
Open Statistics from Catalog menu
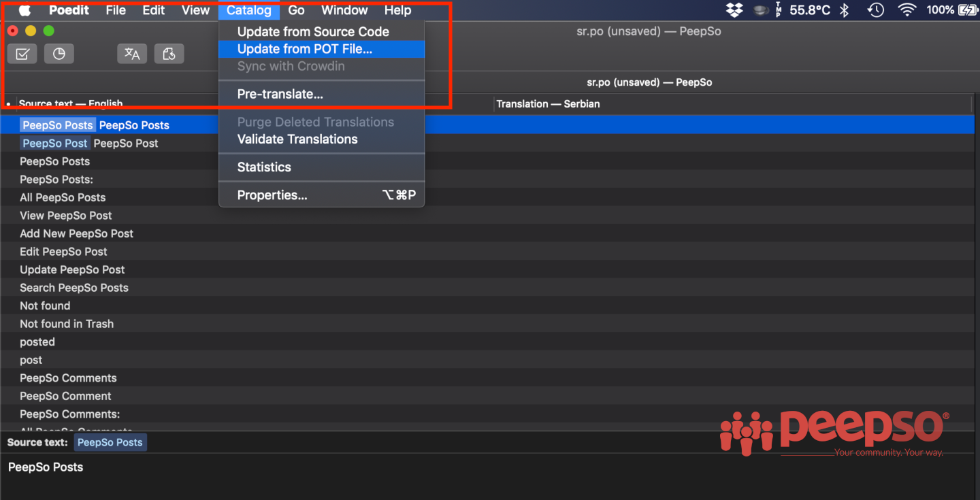click(x=321, y=167)
